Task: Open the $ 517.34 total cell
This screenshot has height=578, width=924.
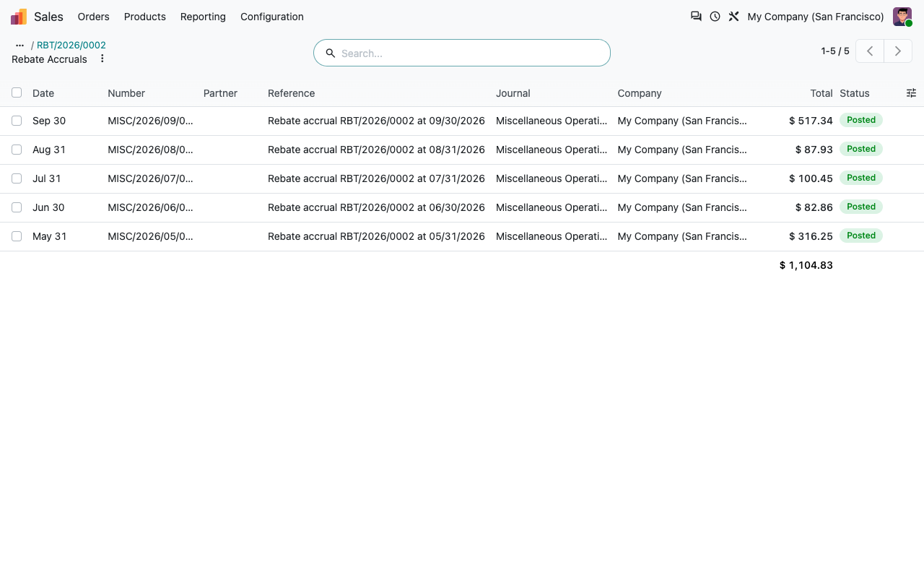Action: click(x=811, y=121)
